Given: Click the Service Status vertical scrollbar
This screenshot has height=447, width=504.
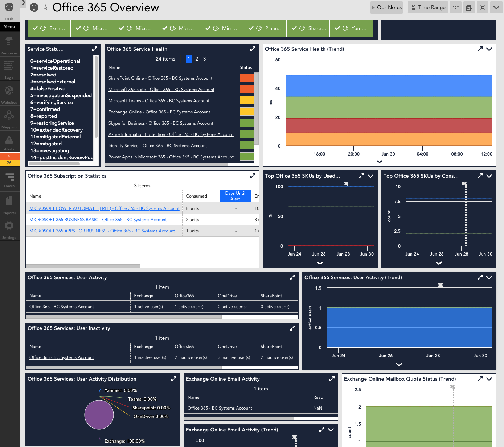Looking at the screenshot, I should 96,97.
